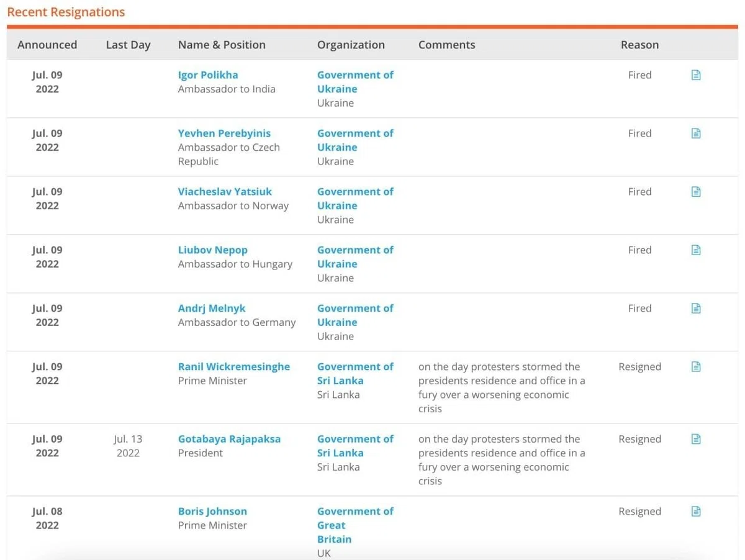Click 'Resigned' reason in Ranil Wickremesinghe row

[639, 367]
